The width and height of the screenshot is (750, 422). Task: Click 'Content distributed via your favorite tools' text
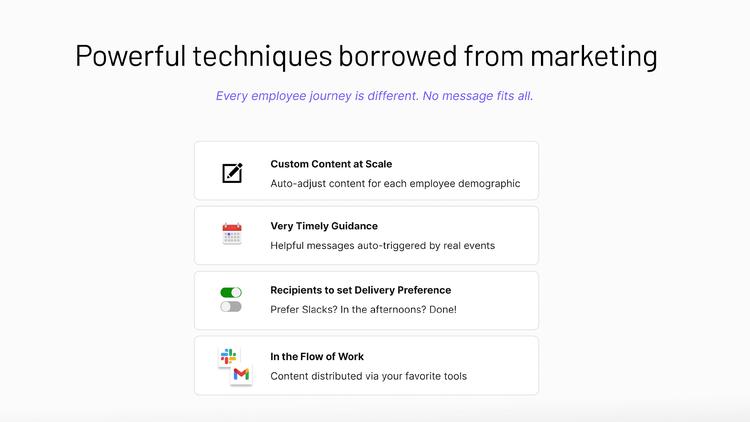pos(368,376)
